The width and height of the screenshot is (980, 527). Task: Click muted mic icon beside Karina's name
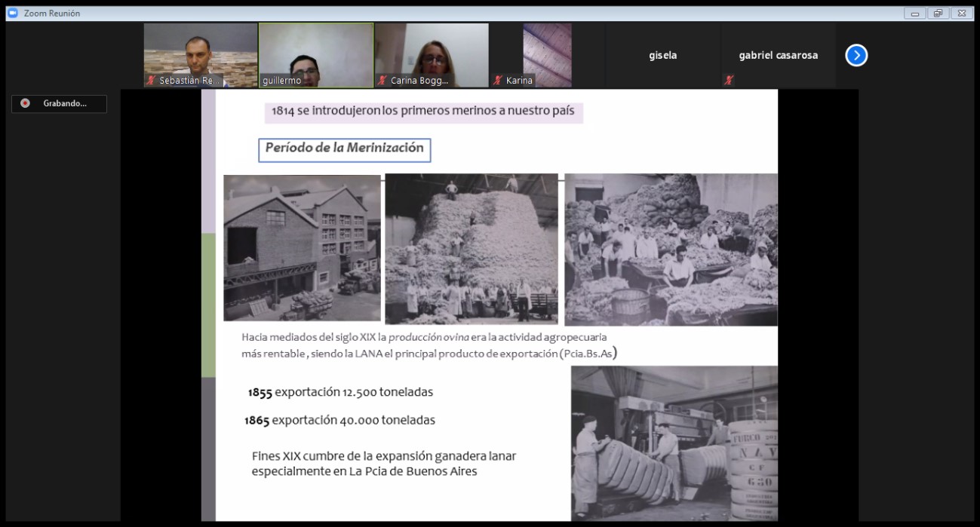498,80
